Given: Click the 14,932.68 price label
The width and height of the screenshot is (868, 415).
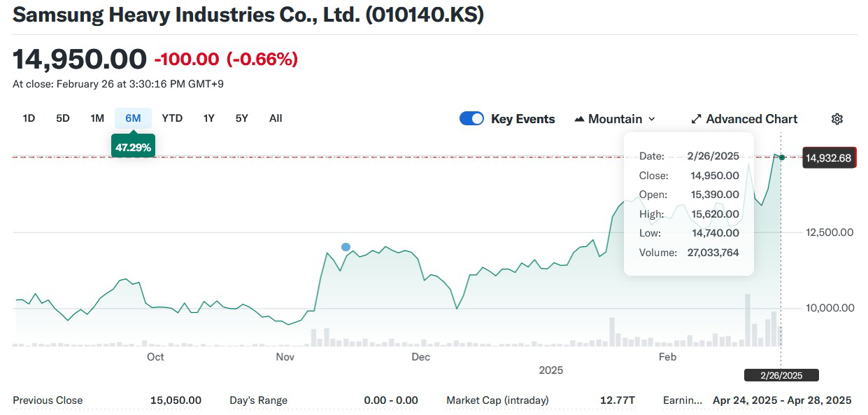Looking at the screenshot, I should [829, 158].
